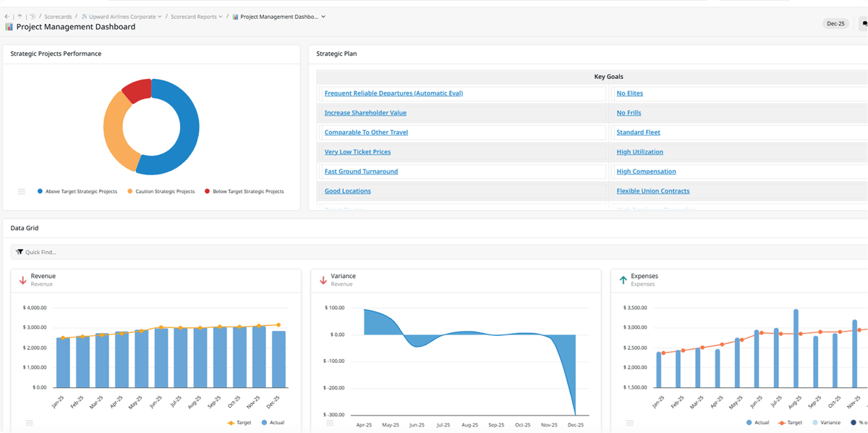Viewport: 868px width, 433px height.
Task: Toggle Target series in Expenses chart legend
Action: point(790,423)
